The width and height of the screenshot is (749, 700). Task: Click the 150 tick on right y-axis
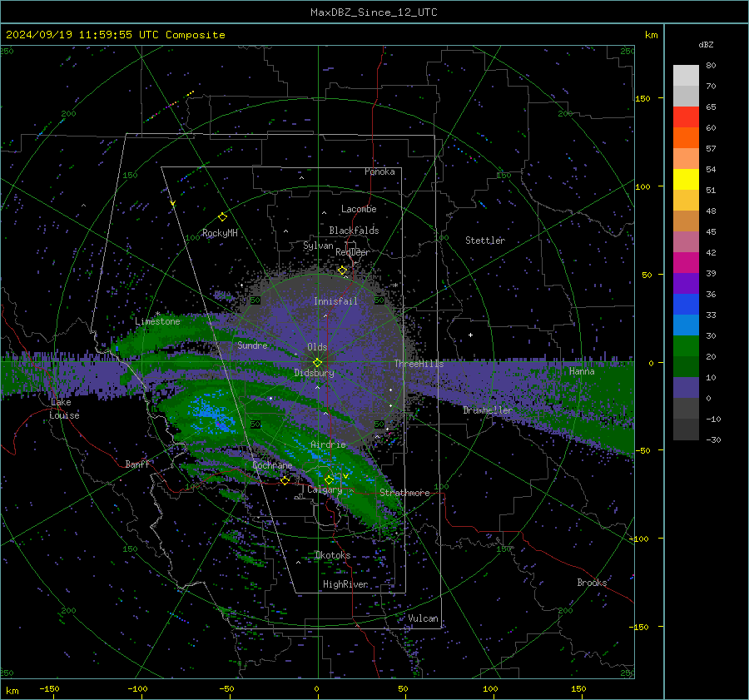pos(643,98)
